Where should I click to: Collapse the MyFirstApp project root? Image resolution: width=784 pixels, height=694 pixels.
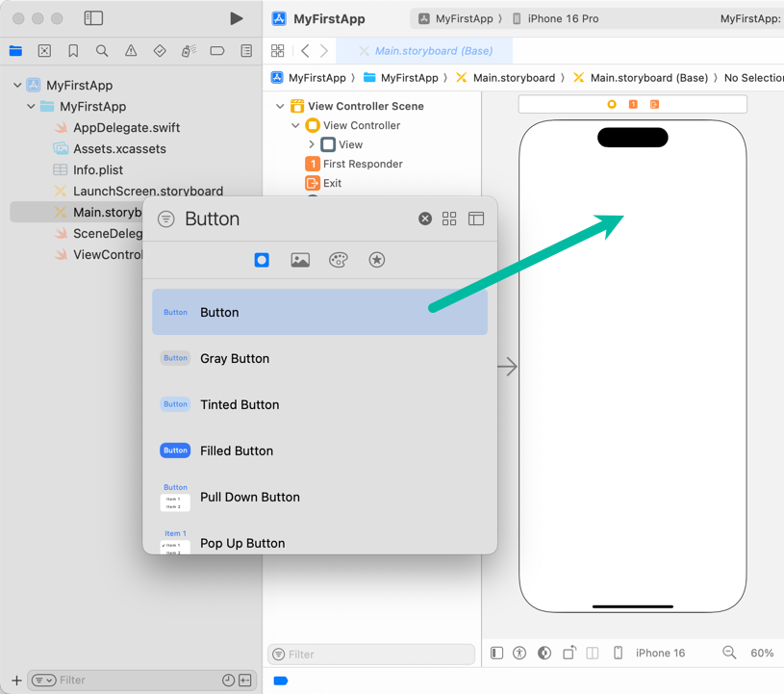(x=17, y=85)
